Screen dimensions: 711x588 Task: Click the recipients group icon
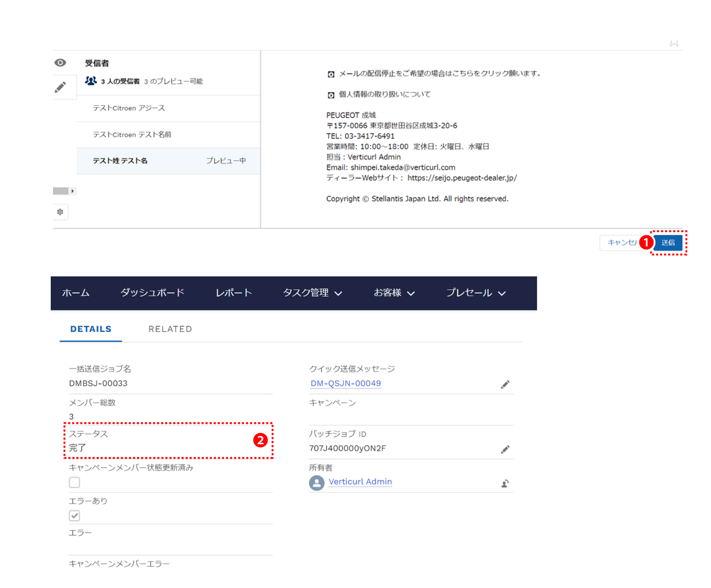tap(91, 81)
